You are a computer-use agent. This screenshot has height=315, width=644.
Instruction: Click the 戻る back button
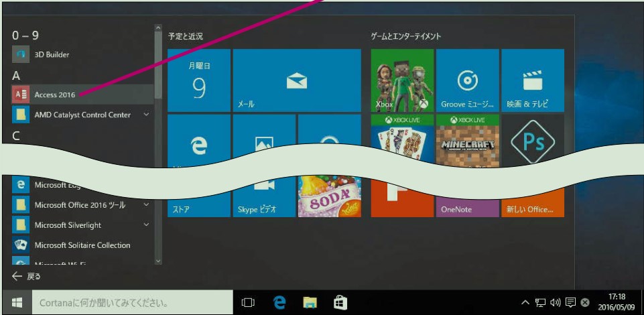[x=26, y=276]
